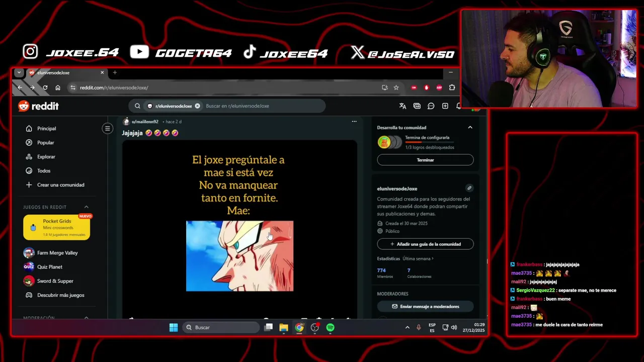Click the Reddit logo home link
644x362 pixels.
tap(38, 106)
